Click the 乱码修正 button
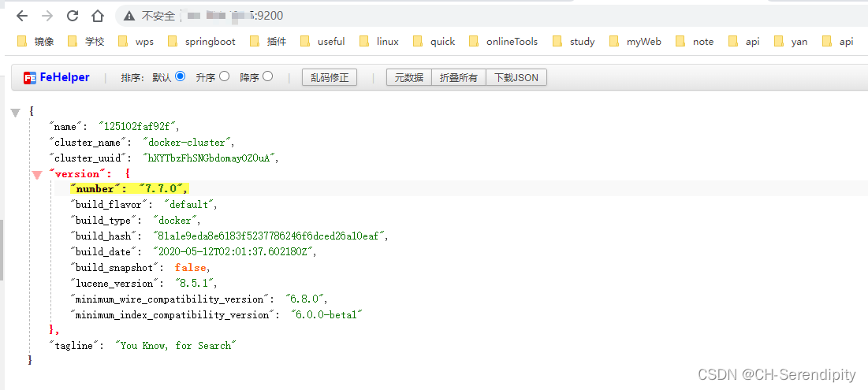Screen dimensions: 868x390 tap(330, 77)
